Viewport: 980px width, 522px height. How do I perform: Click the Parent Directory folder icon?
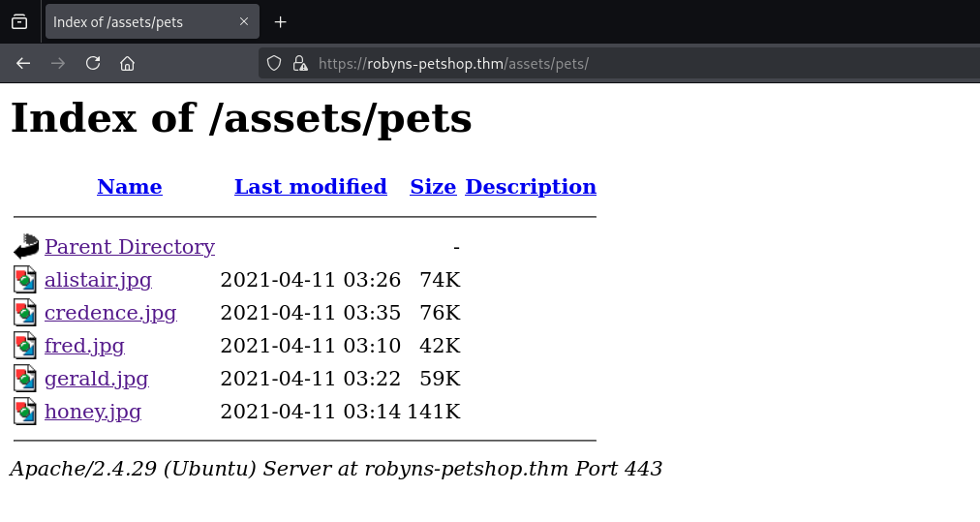(25, 246)
